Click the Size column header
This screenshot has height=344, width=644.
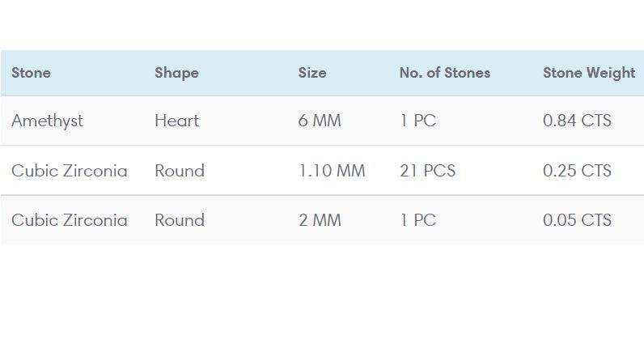(x=312, y=73)
